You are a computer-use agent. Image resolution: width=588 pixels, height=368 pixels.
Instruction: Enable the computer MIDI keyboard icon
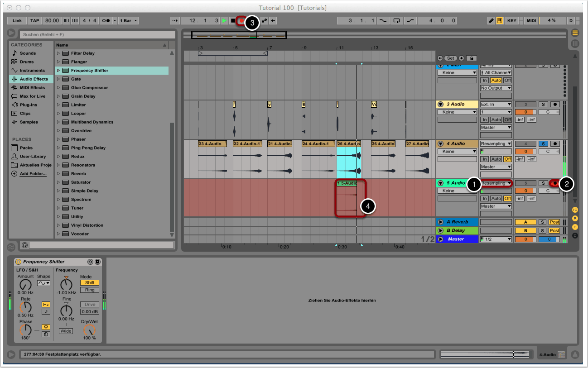[x=500, y=21]
